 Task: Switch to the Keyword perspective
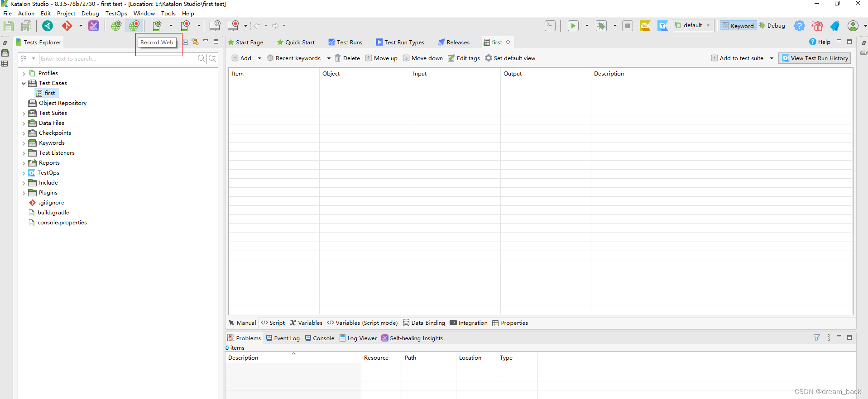(x=738, y=26)
